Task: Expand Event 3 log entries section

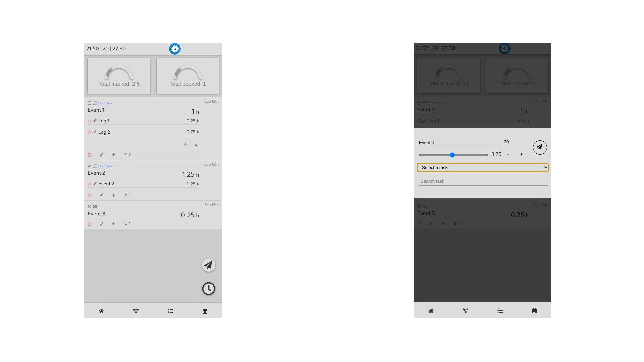Action: pyautogui.click(x=127, y=224)
